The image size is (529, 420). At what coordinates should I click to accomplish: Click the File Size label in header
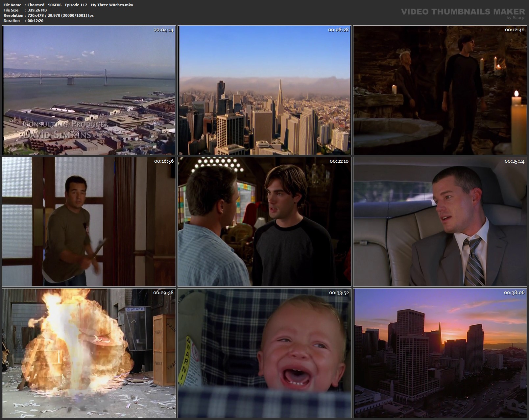(x=11, y=10)
